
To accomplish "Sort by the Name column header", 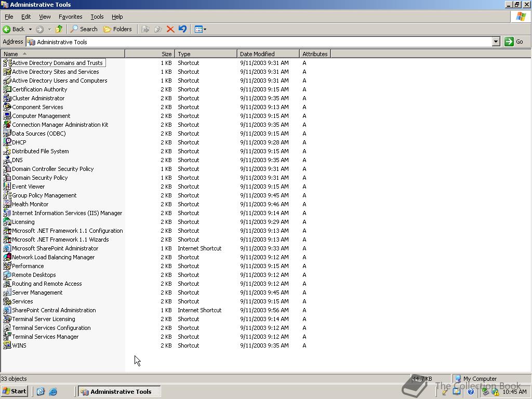I will [63, 54].
